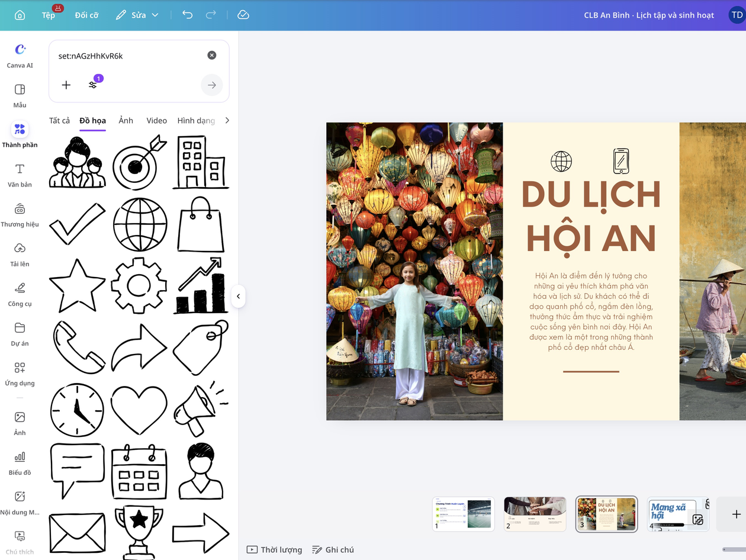
Task: Open the Thành phần elements panel
Action: point(20,134)
